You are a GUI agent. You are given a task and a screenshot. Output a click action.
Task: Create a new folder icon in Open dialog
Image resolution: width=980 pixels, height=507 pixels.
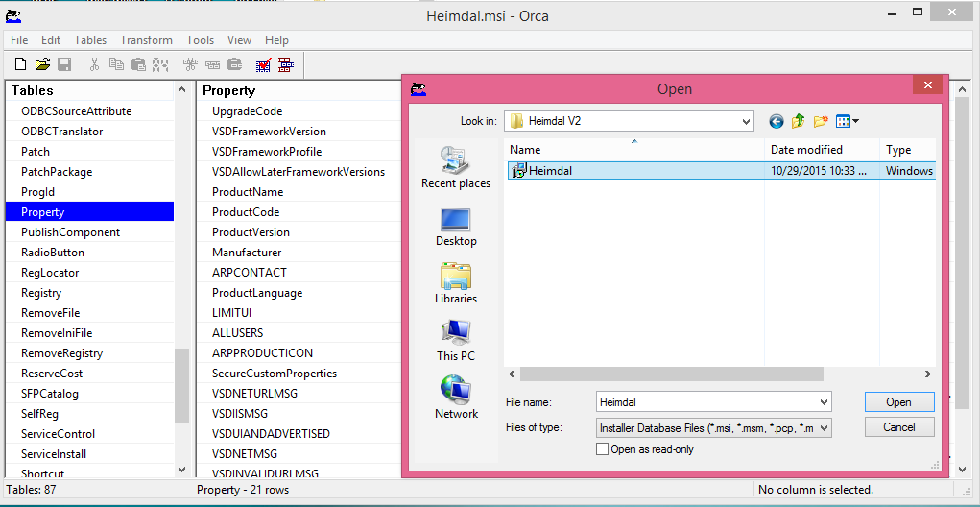point(821,121)
